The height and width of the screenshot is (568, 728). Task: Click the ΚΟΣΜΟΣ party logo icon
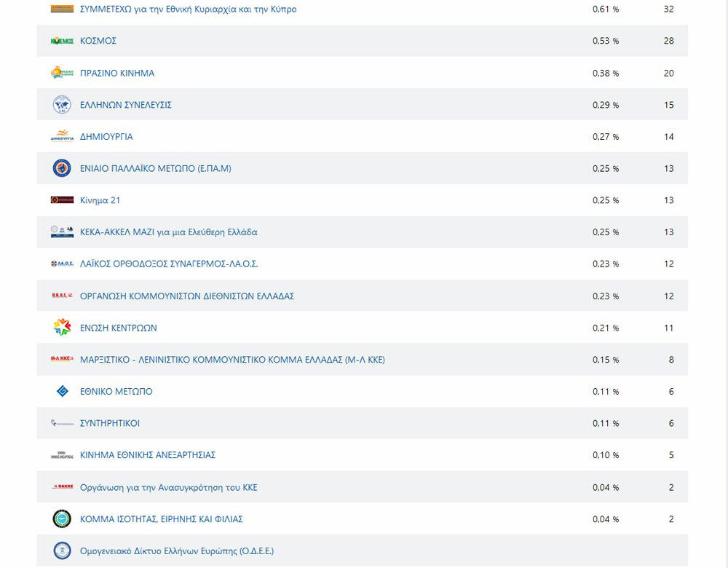pyautogui.click(x=62, y=42)
